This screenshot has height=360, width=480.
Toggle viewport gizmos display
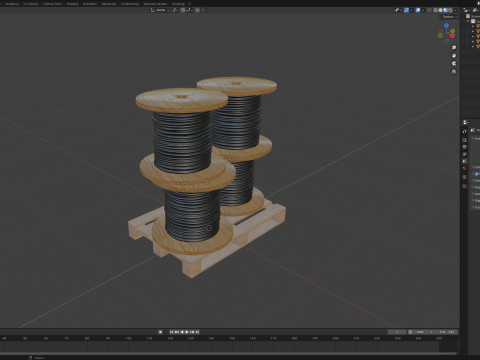point(406,10)
